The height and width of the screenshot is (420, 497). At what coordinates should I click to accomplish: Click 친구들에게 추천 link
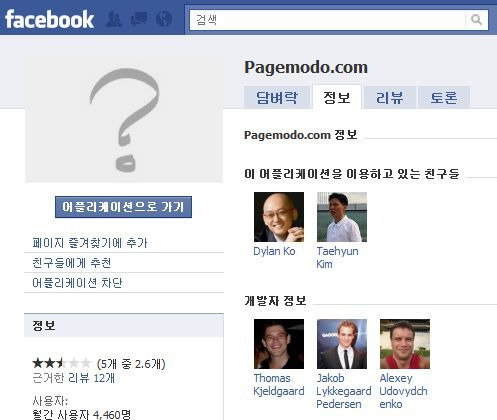pyautogui.click(x=71, y=263)
